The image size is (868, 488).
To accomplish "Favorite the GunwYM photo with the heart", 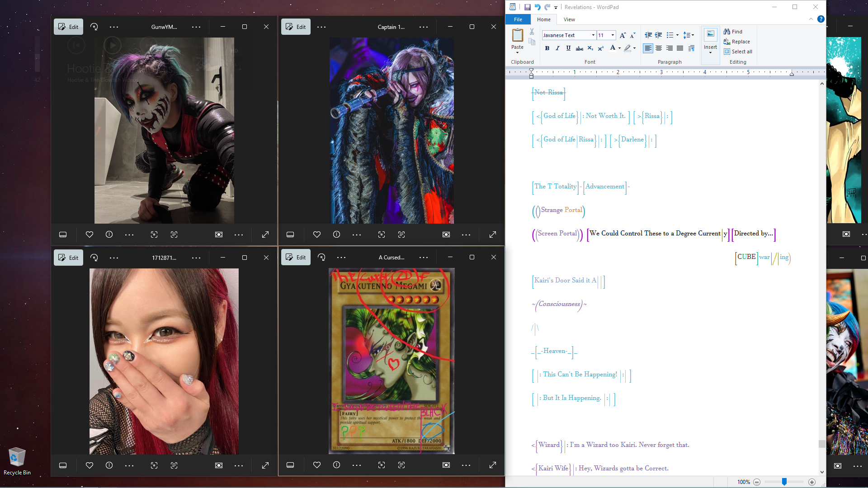I will (90, 235).
